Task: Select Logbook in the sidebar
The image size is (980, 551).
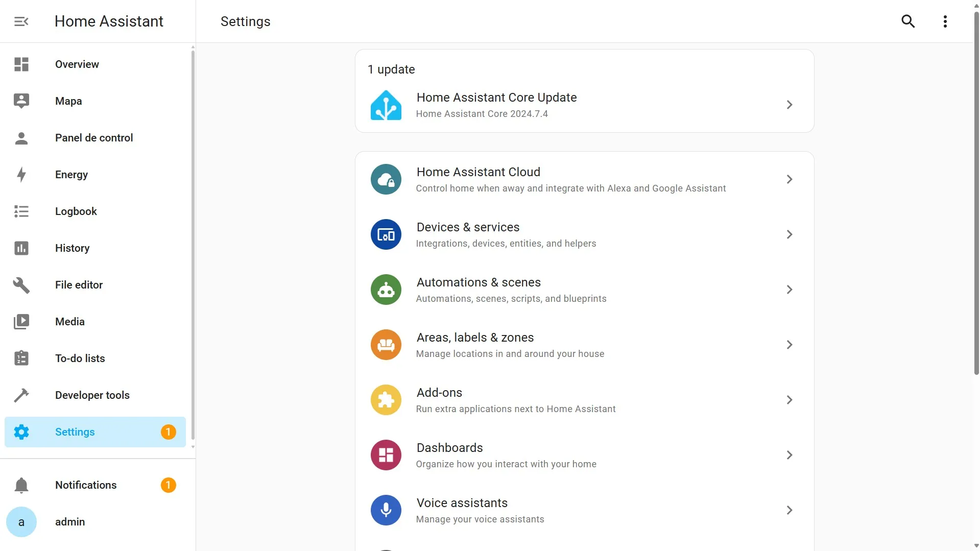Action: click(95, 211)
